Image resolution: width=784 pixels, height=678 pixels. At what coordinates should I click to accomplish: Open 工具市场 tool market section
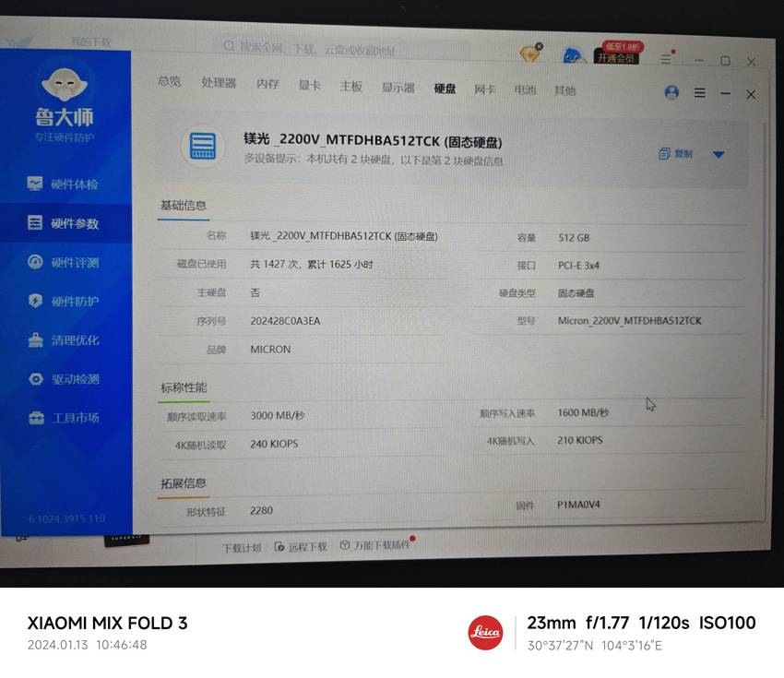point(63,418)
